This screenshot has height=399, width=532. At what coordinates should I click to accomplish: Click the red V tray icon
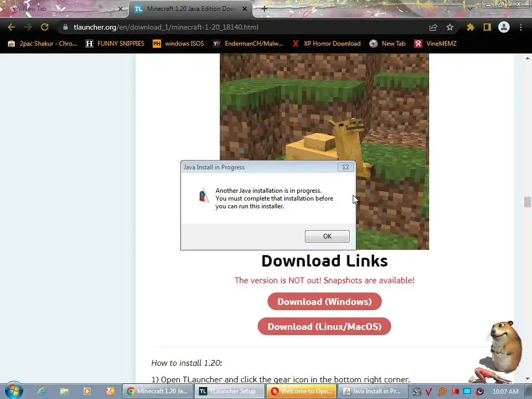(429, 392)
